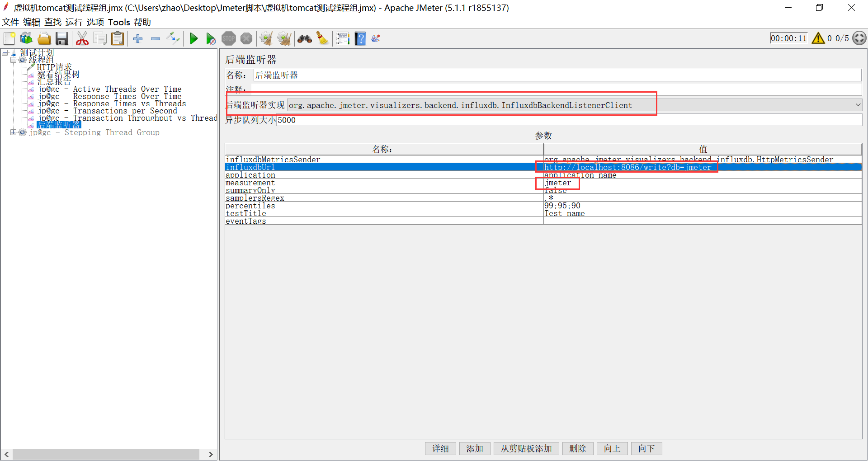
Task: Click the 添加 button
Action: point(475,448)
